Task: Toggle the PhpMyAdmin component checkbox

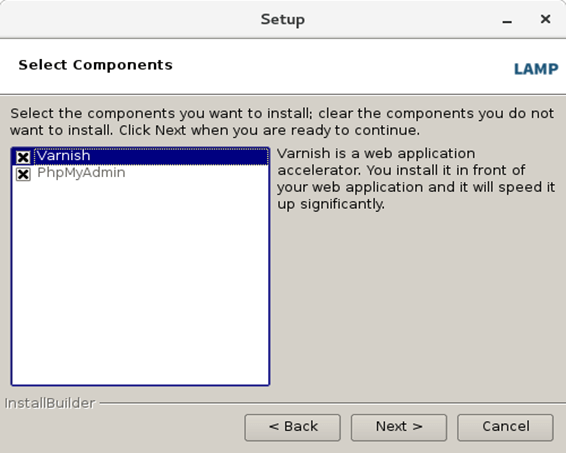Action: 23,174
